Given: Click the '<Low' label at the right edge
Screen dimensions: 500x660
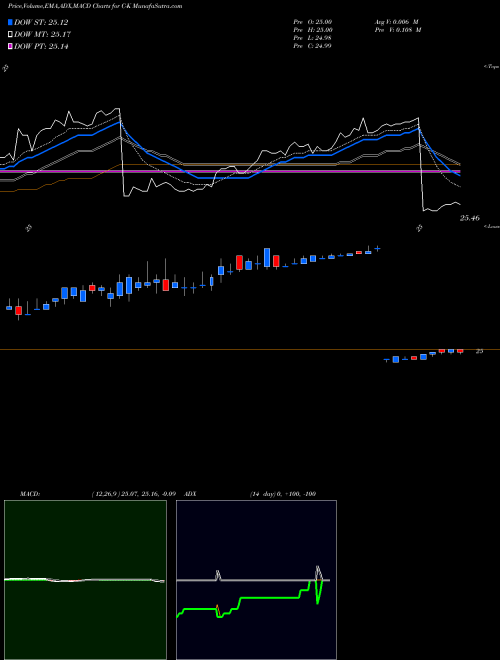Looking at the screenshot, I should click(x=492, y=226).
